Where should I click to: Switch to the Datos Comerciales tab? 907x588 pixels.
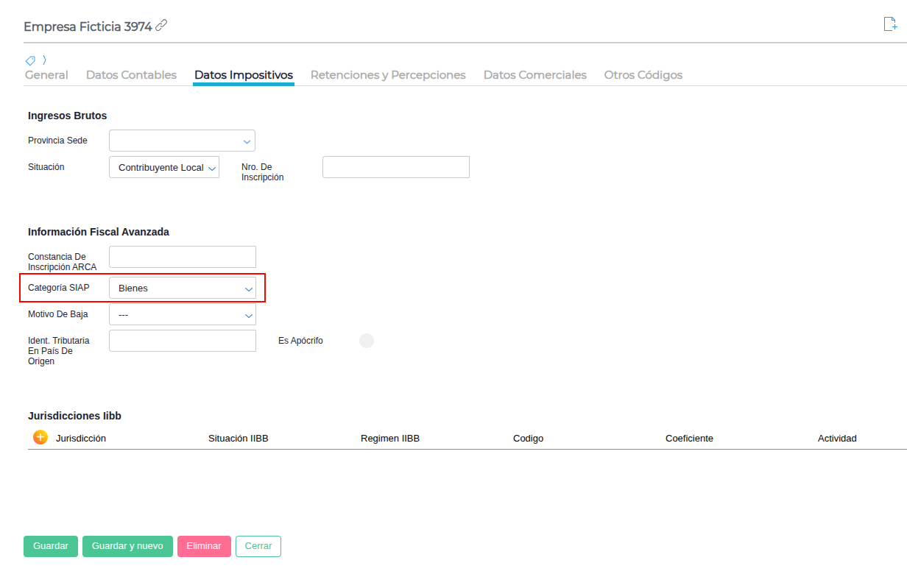click(x=534, y=75)
